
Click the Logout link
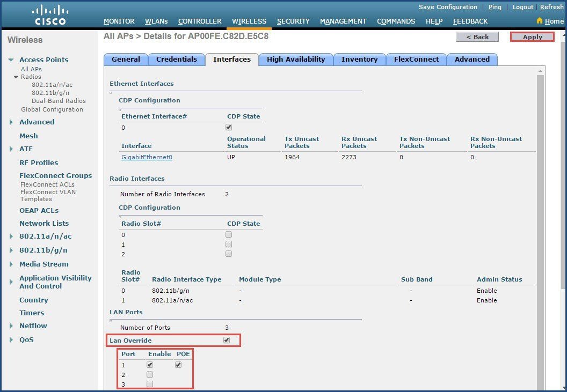(523, 7)
